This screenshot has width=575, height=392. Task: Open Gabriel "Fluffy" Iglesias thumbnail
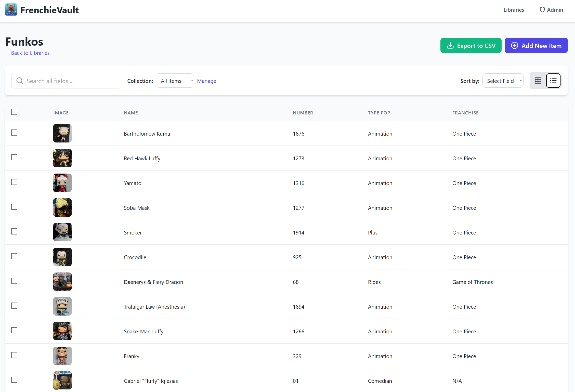coord(62,381)
